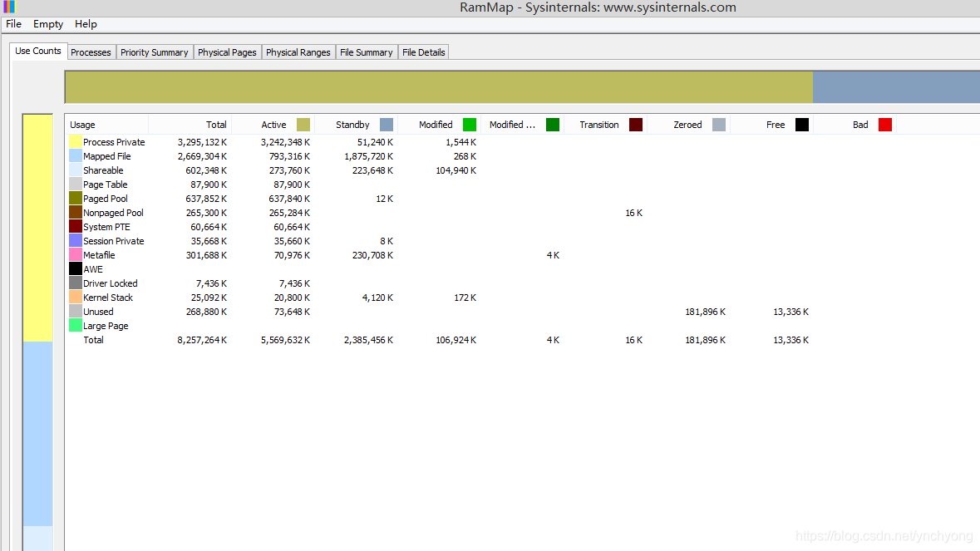Select the Kernel Stack row label

tap(108, 298)
